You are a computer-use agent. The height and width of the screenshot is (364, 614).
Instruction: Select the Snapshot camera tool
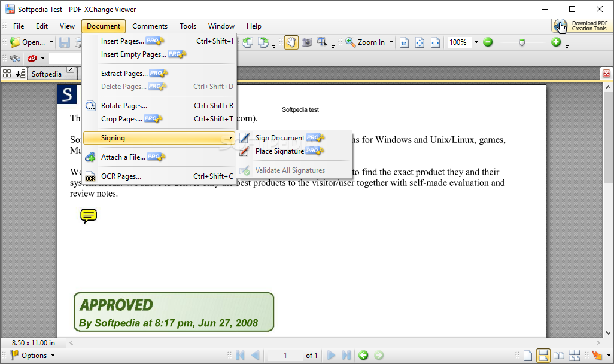[x=307, y=42]
